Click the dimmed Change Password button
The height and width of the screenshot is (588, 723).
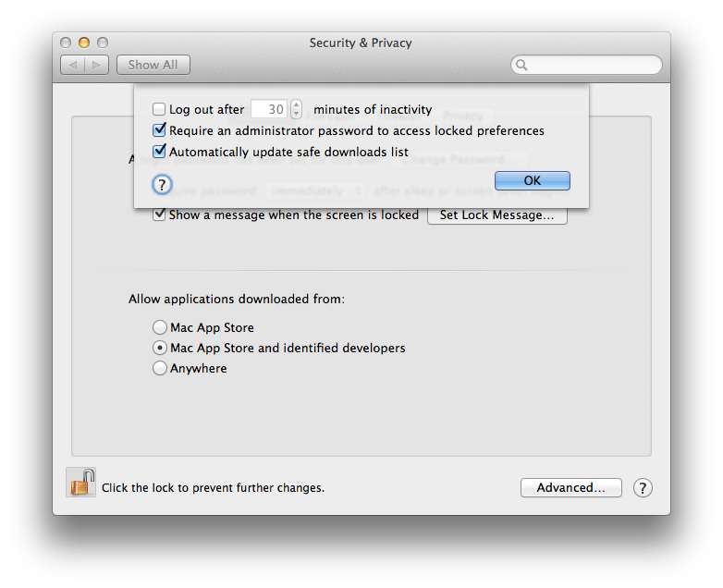click(x=460, y=160)
